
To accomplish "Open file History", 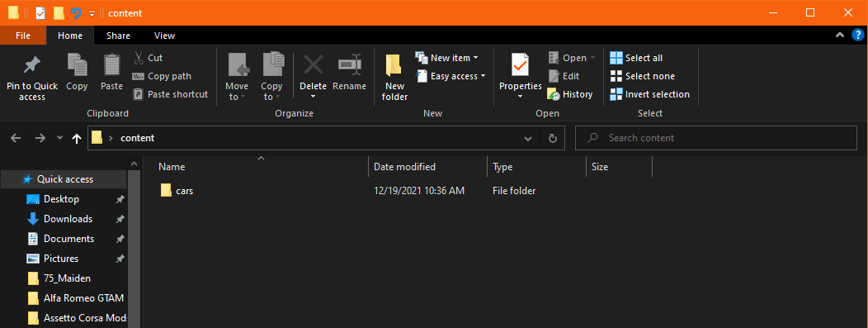I will (569, 94).
